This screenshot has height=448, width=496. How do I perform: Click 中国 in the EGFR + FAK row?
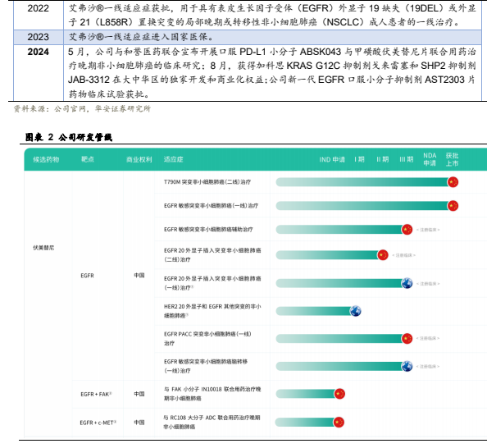coord(139,394)
